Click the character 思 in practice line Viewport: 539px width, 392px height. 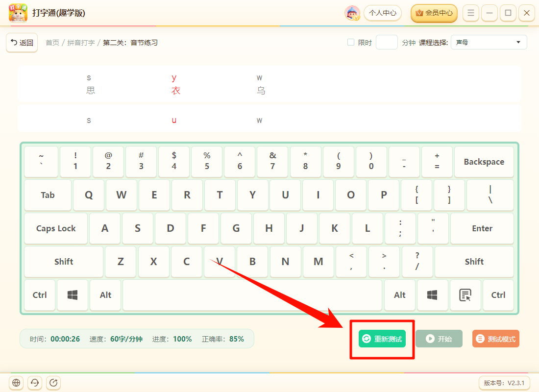coord(91,91)
